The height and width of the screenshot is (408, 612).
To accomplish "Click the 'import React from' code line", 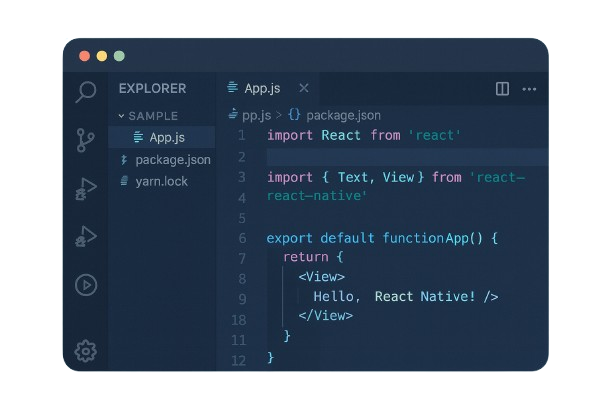I will point(364,135).
